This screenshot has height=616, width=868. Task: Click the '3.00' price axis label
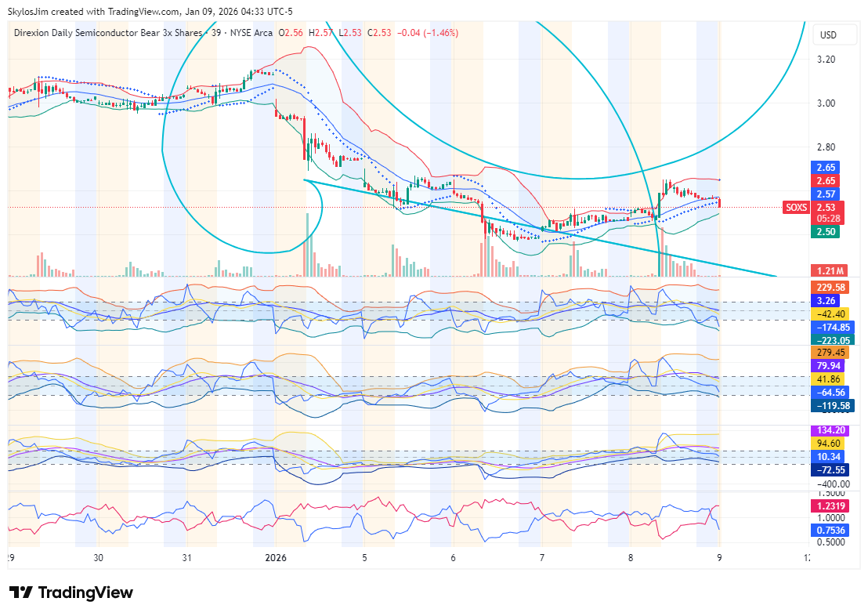pos(826,103)
